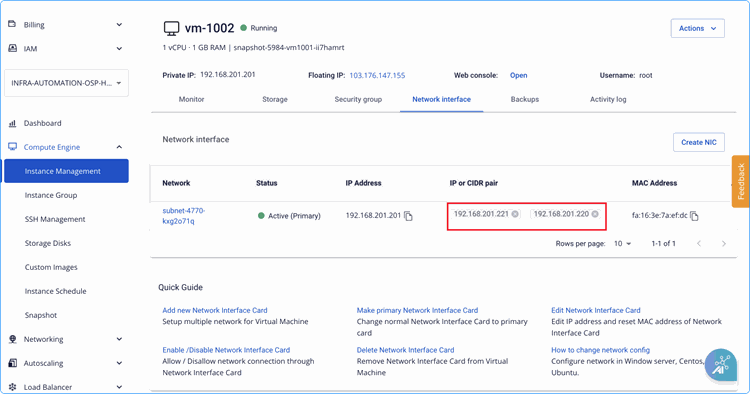The height and width of the screenshot is (394, 750).
Task: Switch to the Monitor tab
Action: tap(191, 99)
